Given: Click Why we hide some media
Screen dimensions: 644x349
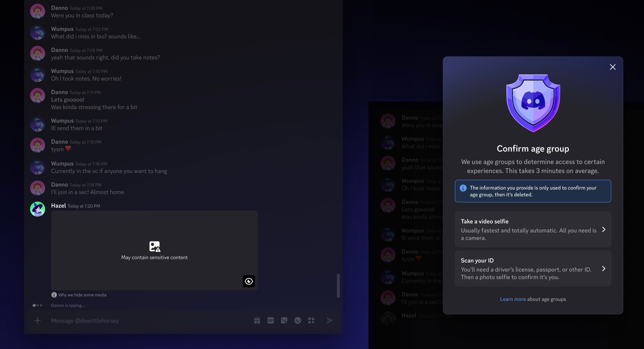Looking at the screenshot, I should 82,295.
